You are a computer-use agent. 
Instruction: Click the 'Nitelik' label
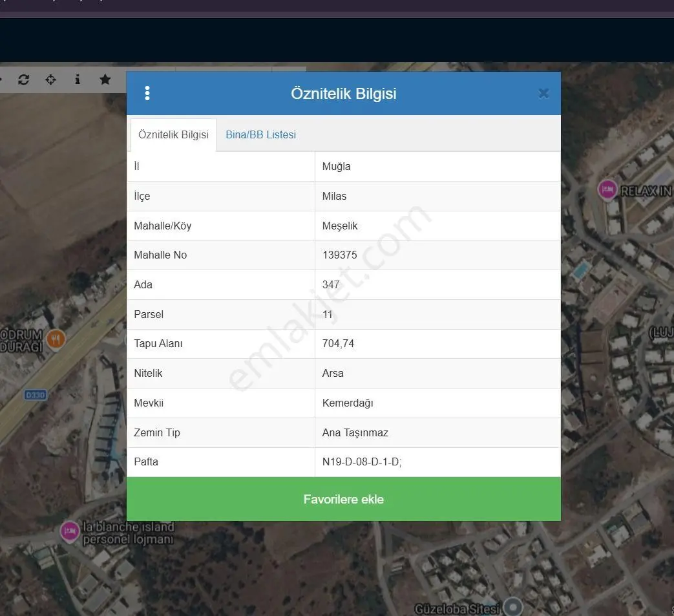point(148,373)
